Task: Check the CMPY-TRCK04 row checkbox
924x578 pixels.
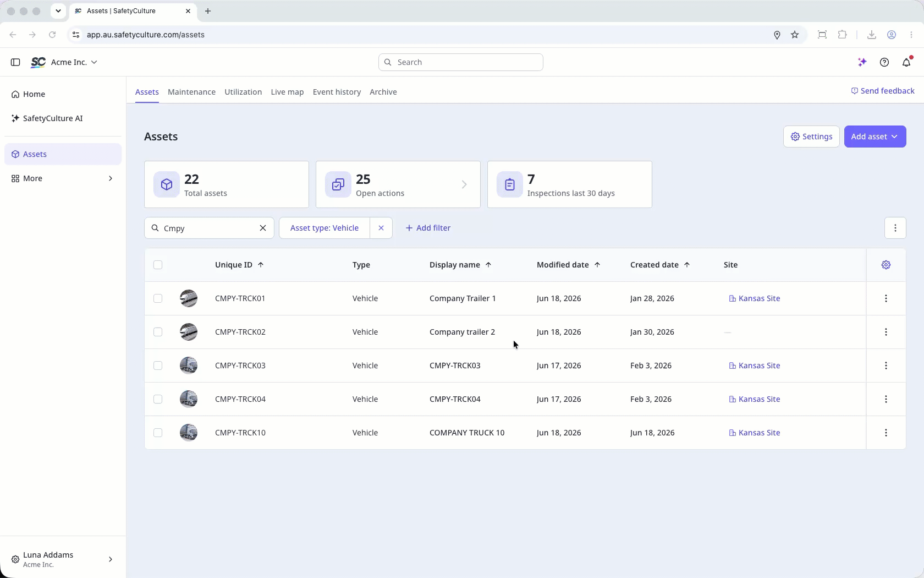Action: (x=158, y=399)
